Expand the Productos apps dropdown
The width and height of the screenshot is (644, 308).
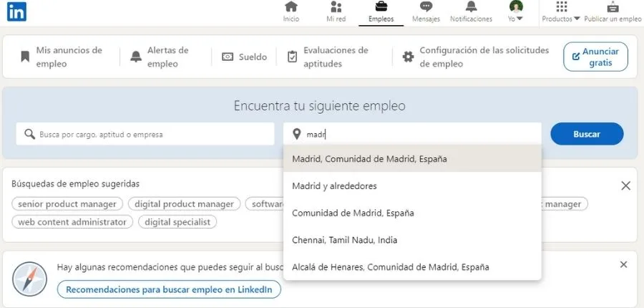pyautogui.click(x=562, y=11)
